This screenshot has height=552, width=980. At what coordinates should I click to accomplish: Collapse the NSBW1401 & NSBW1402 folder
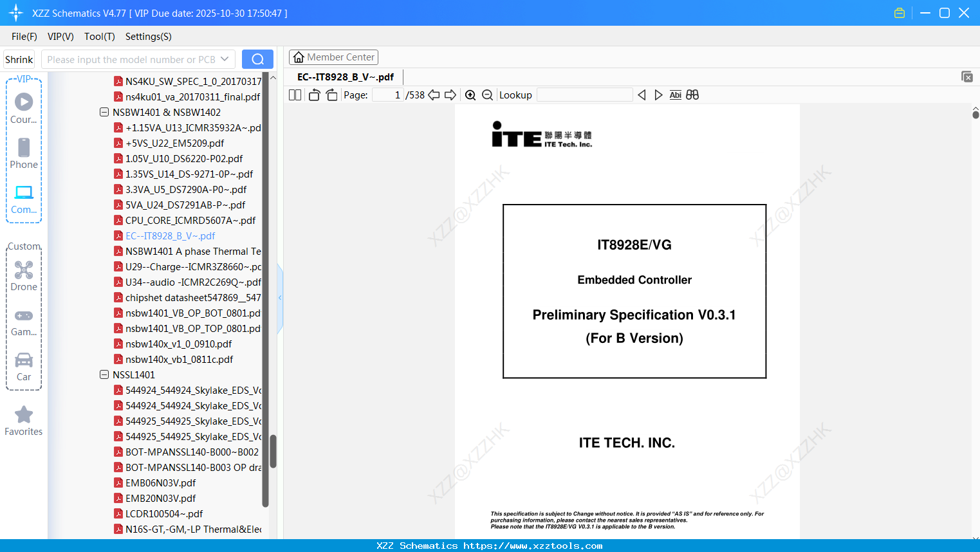104,112
